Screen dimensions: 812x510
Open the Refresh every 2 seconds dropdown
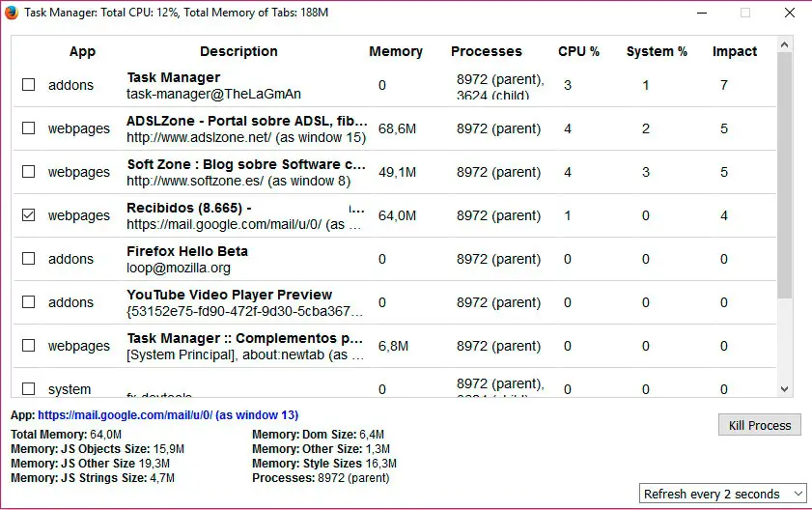coord(723,494)
